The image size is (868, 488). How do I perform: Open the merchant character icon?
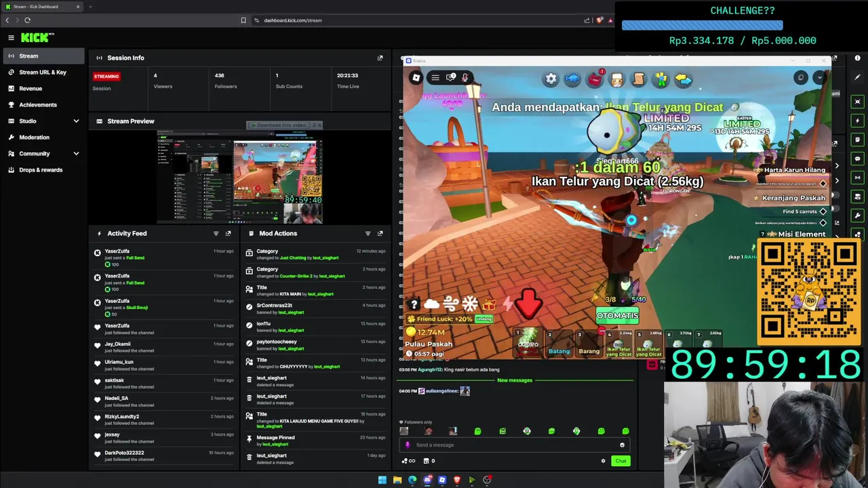point(616,79)
